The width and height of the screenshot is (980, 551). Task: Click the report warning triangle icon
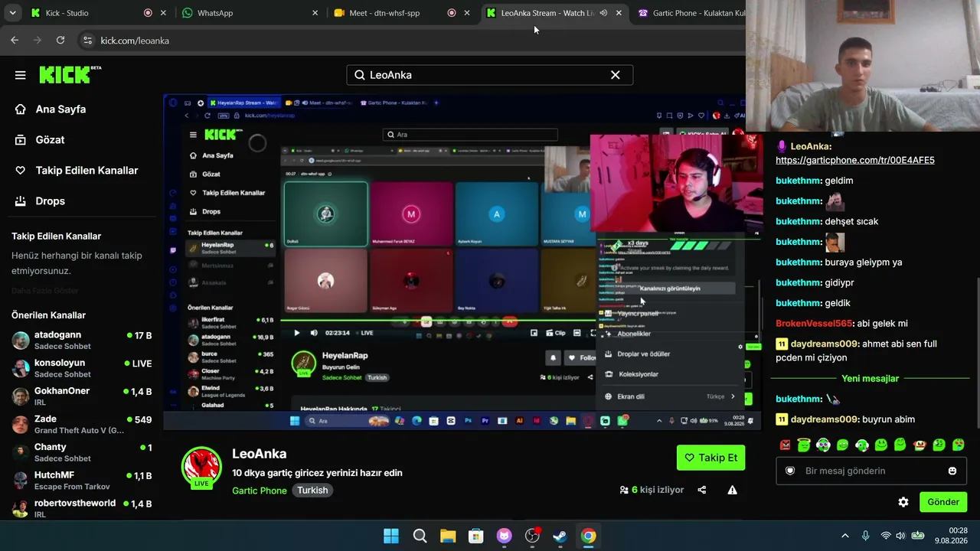pyautogui.click(x=733, y=490)
